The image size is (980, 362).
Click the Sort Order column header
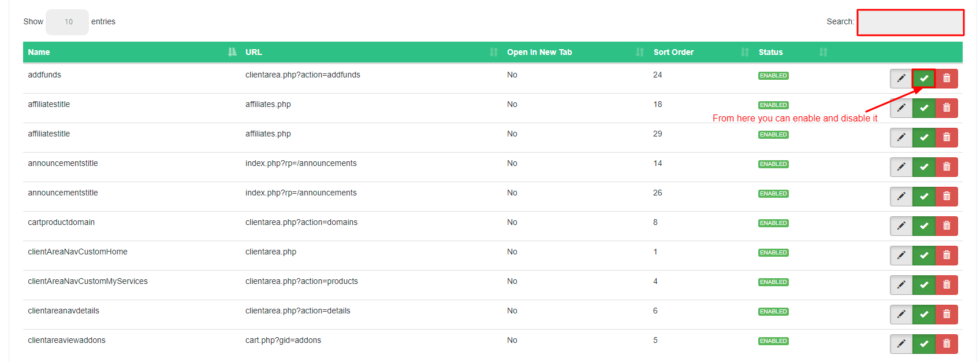[x=673, y=52]
